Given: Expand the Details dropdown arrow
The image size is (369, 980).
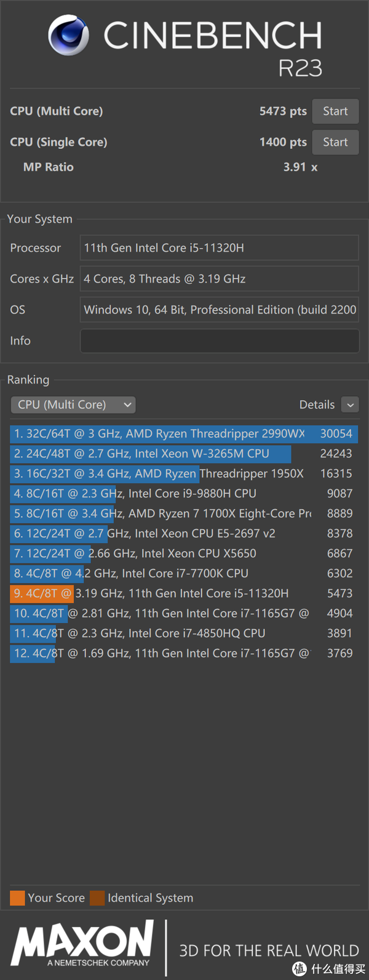Looking at the screenshot, I should 350,404.
